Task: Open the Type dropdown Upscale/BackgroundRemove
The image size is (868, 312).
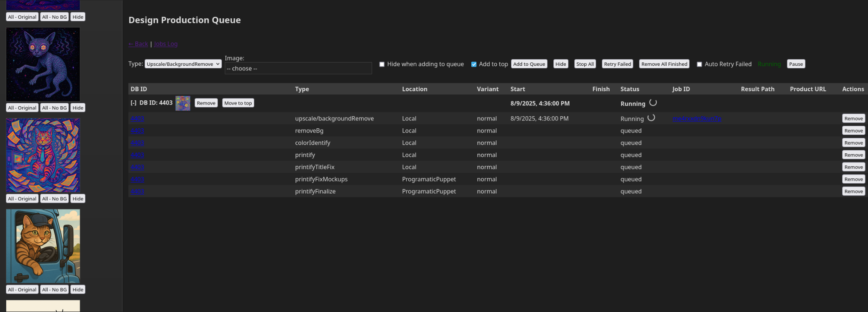Action: pos(183,64)
